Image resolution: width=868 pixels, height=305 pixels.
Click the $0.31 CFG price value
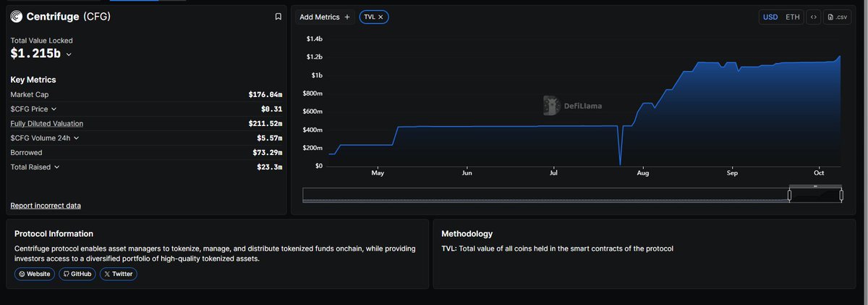pos(272,109)
